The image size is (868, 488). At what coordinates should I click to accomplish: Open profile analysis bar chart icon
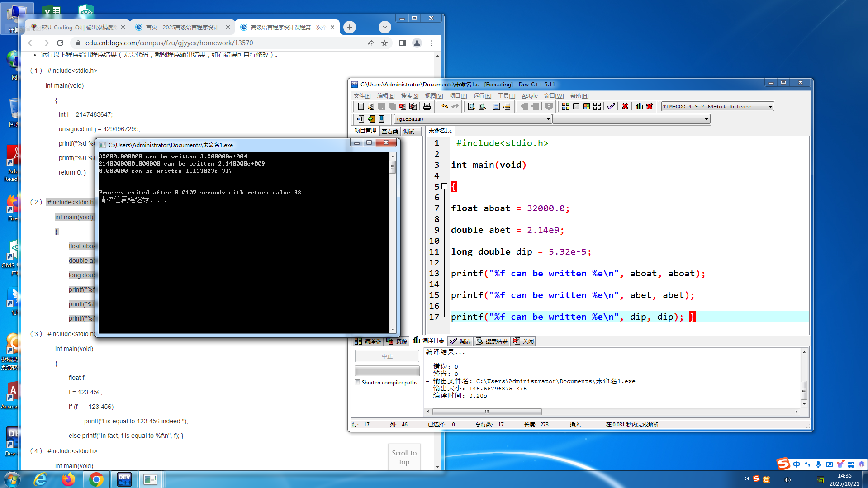(639, 106)
